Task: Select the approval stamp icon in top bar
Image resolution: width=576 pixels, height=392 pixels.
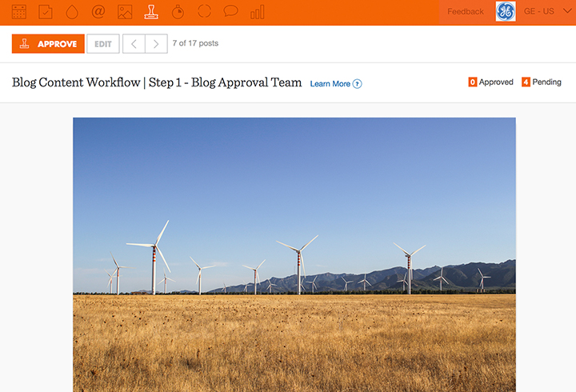Action: [x=151, y=12]
